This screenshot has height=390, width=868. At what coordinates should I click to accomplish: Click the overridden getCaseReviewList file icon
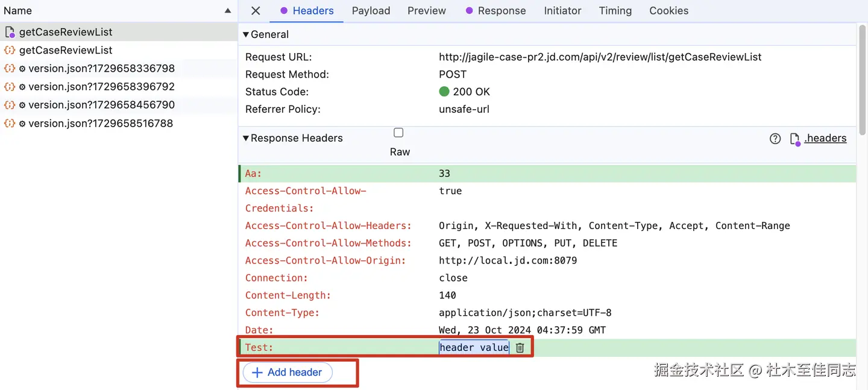click(10, 33)
